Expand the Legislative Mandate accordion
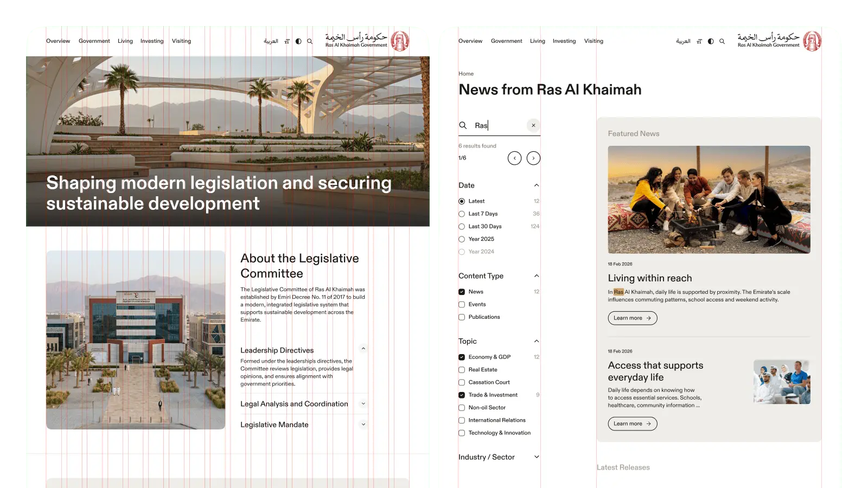868x488 pixels. click(x=363, y=425)
